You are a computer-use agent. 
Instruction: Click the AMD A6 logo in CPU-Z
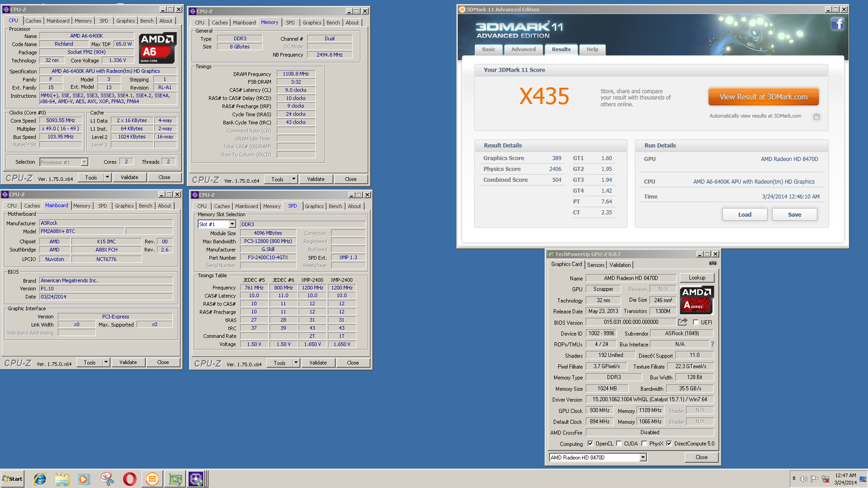[x=157, y=48]
